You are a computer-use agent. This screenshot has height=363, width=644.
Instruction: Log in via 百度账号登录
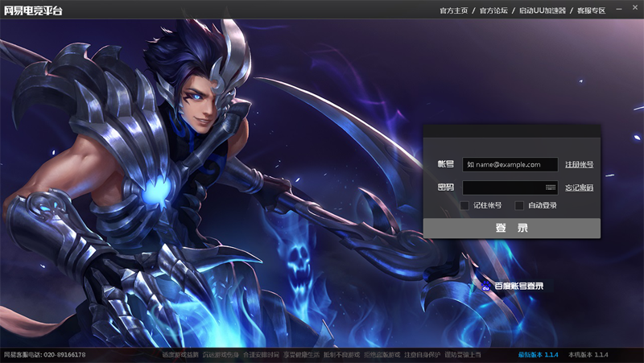(x=518, y=286)
